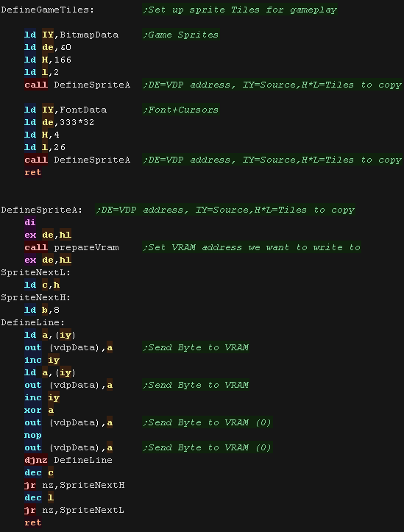Click the 'call prepareVram' instruction
The height and width of the screenshot is (532, 404).
(71, 247)
